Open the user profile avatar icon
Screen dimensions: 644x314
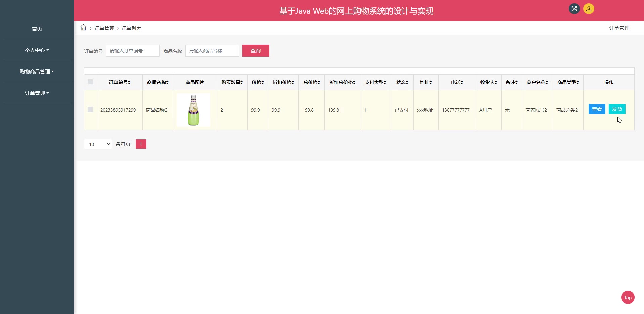[x=589, y=9]
